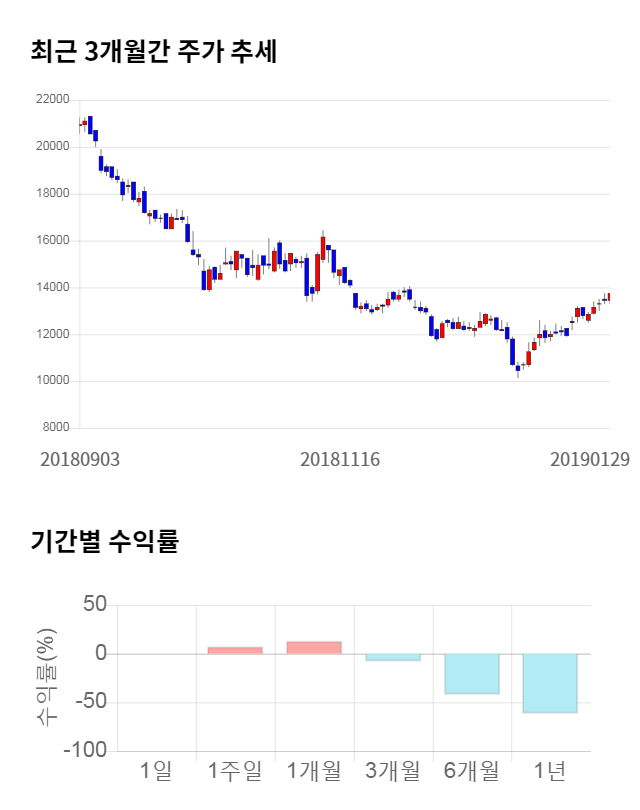Click the pink 1개월 return bar
The width and height of the screenshot is (640, 810).
click(x=314, y=648)
